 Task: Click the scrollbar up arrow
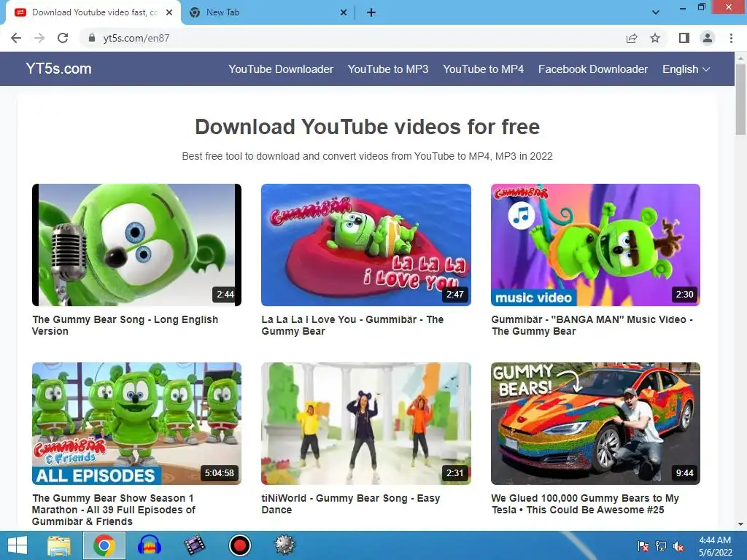coord(740,57)
